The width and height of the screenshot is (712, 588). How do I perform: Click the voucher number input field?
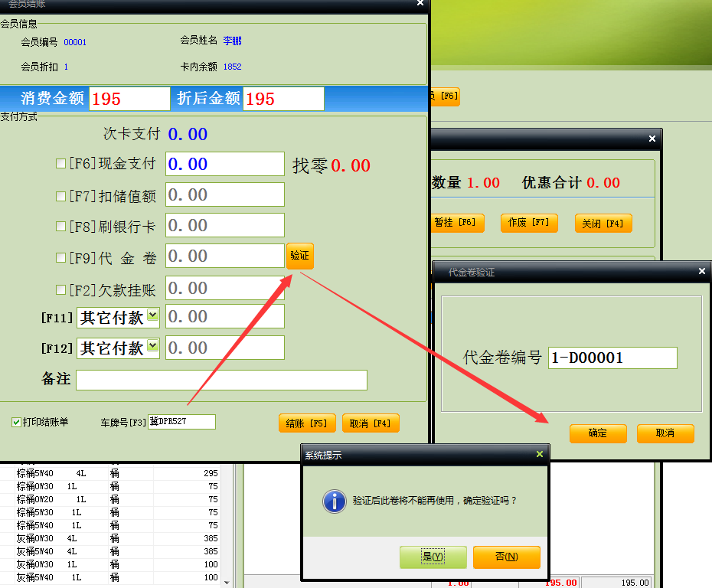coord(612,358)
